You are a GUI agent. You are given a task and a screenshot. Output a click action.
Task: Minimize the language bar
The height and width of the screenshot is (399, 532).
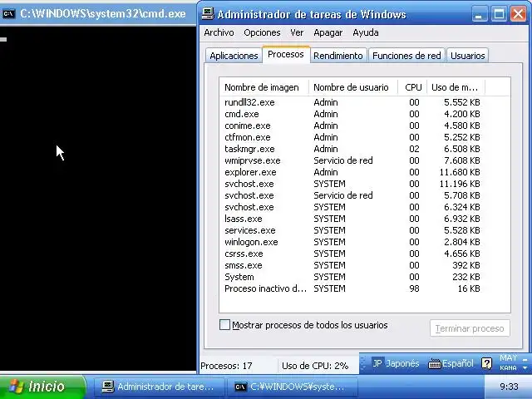click(525, 359)
